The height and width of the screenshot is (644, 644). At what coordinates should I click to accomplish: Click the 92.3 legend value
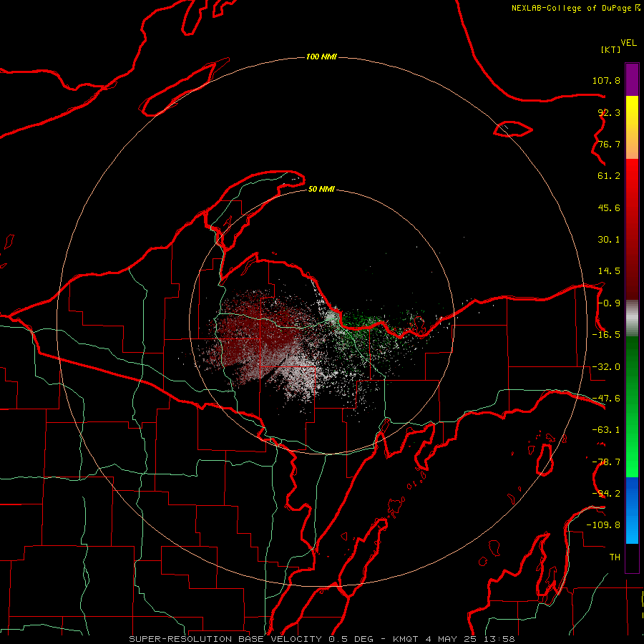[609, 112]
